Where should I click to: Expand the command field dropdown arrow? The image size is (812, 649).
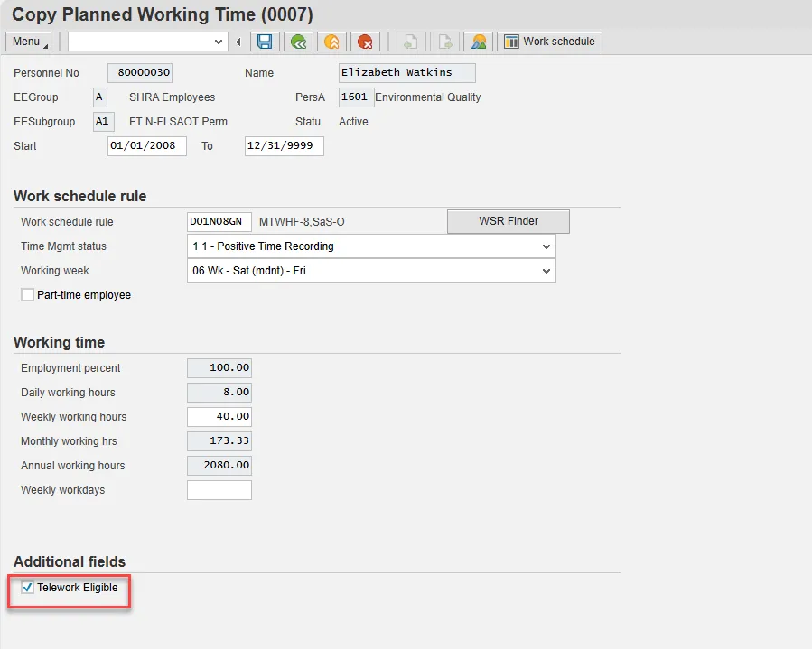(x=219, y=42)
